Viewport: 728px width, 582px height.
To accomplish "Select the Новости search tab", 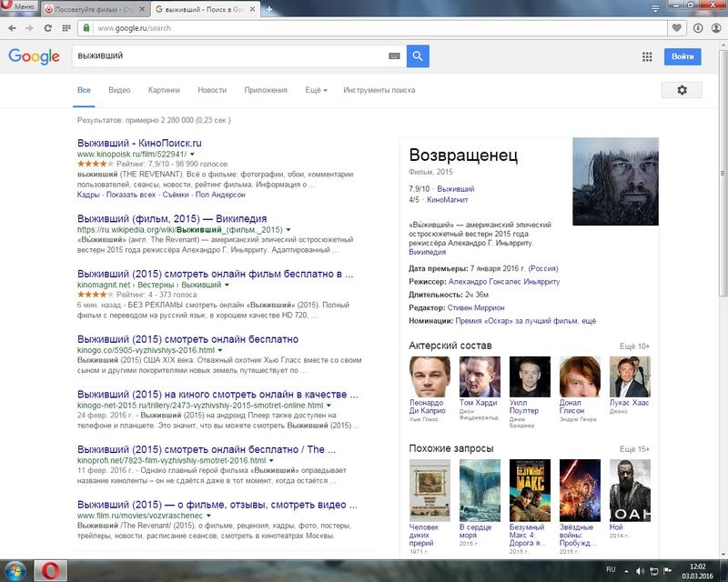I will pyautogui.click(x=212, y=90).
